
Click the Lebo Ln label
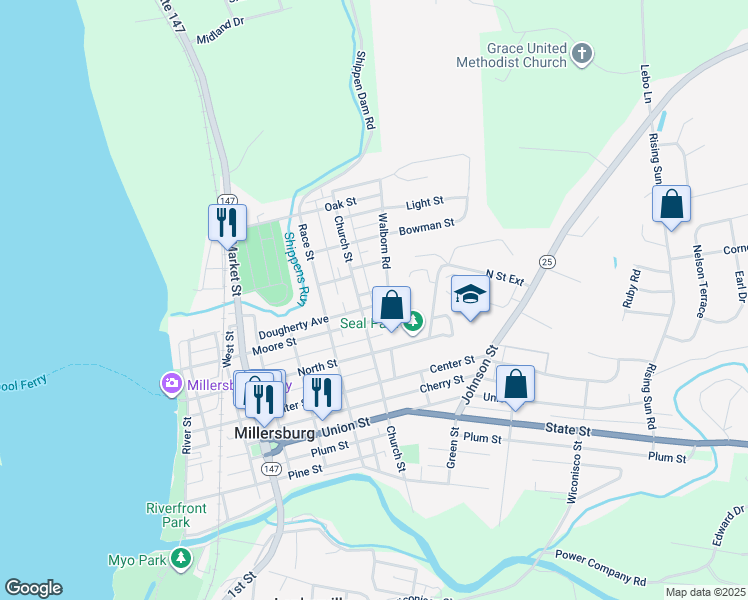pos(646,84)
